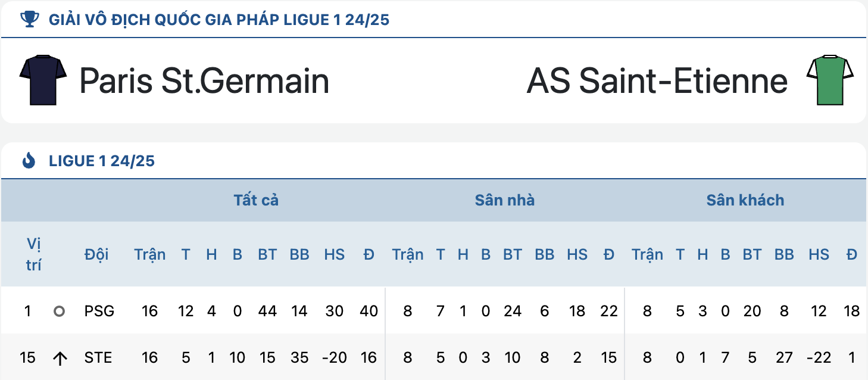The image size is (868, 380).
Task: Open the Paris St.Germain team name link
Action: 204,80
